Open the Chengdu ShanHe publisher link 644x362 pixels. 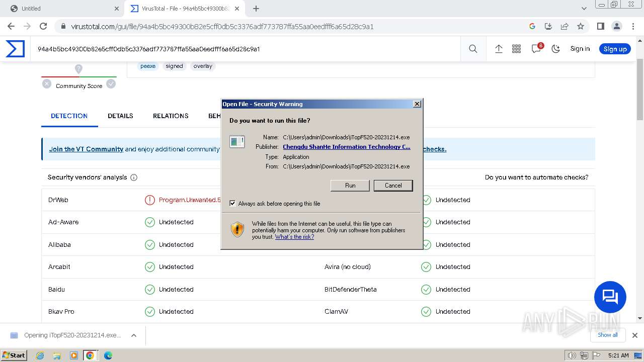(x=347, y=147)
